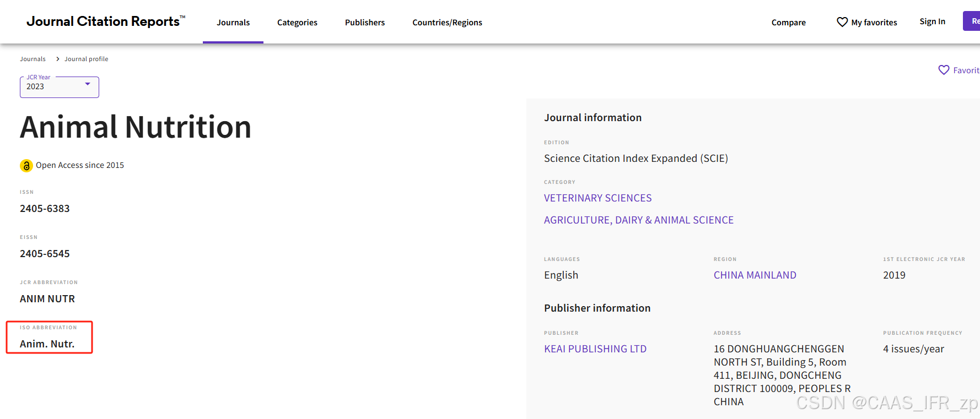Select edition text Science Citation Index Expanded

coord(636,159)
